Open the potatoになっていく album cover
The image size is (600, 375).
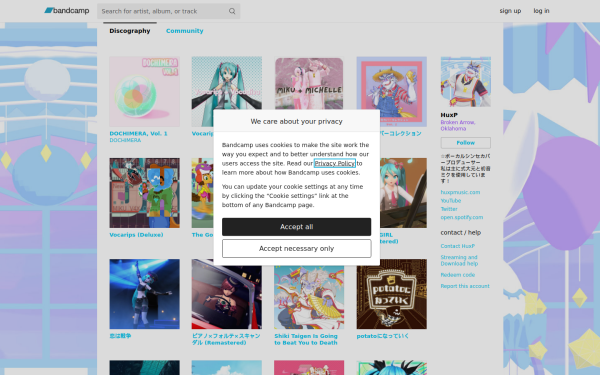click(391, 294)
